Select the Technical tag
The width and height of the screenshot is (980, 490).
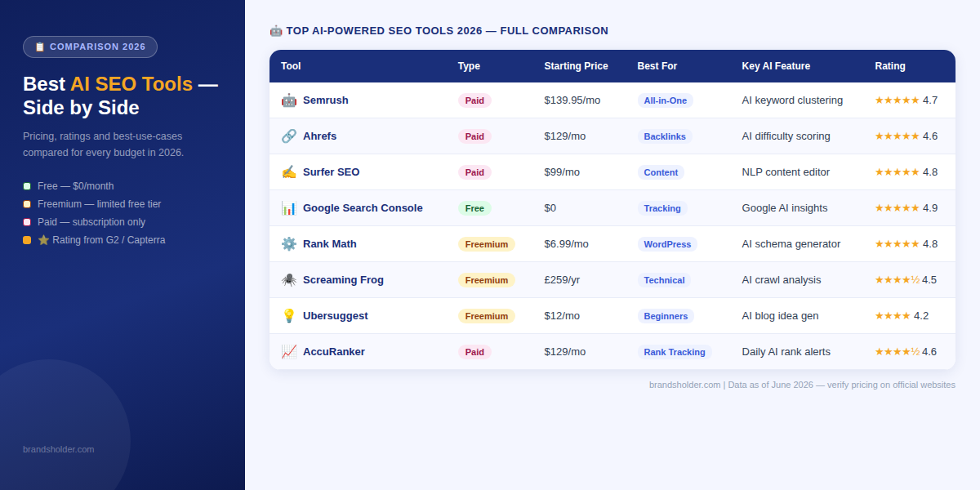click(x=664, y=280)
